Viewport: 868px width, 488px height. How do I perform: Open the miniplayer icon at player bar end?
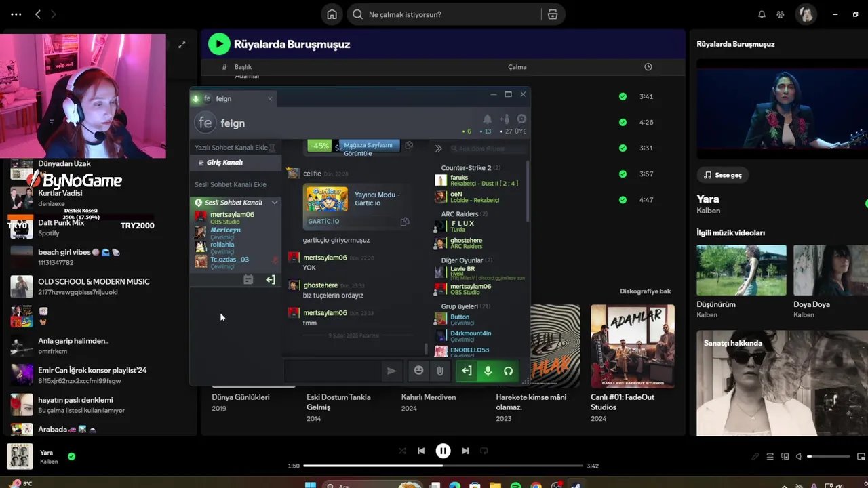[x=861, y=457]
